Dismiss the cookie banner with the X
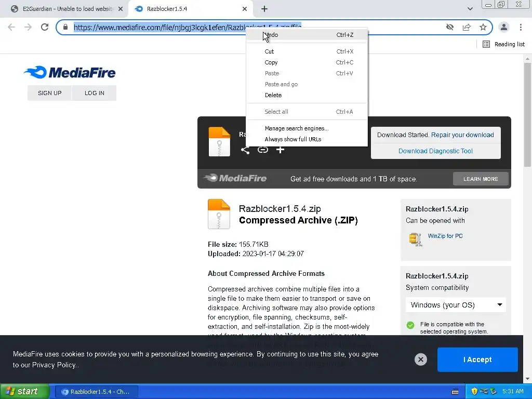This screenshot has width=532, height=399. tap(420, 360)
